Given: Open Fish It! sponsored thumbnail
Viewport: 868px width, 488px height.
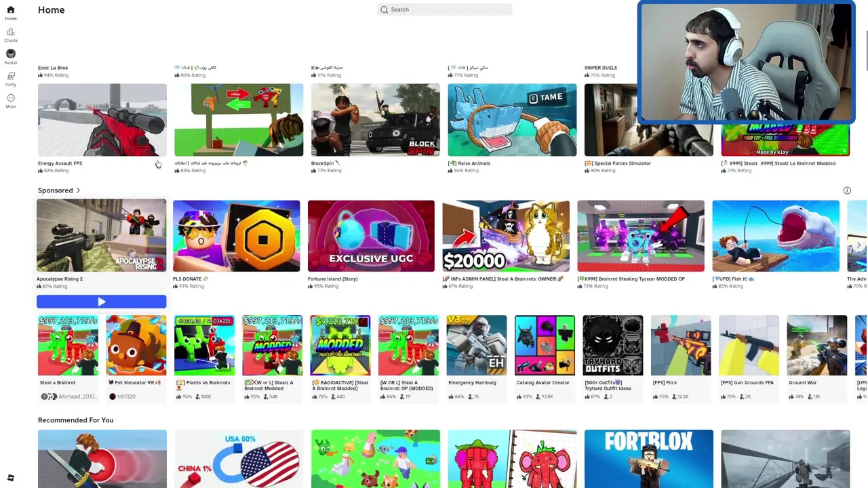Looking at the screenshot, I should [776, 236].
